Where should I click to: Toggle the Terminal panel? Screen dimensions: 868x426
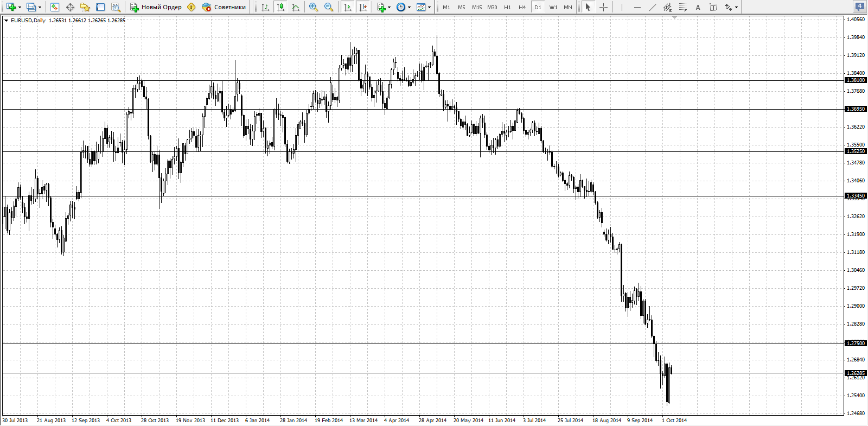[x=100, y=7]
